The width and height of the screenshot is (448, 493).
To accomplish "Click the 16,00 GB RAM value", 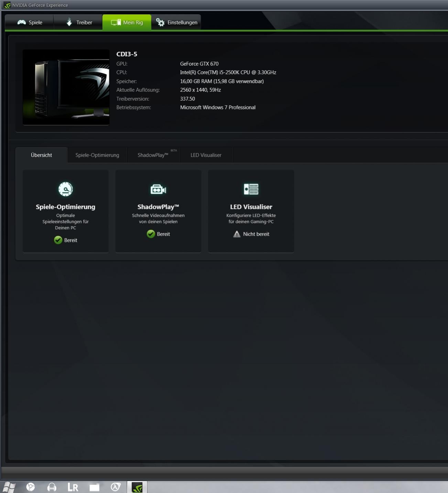I will tap(222, 81).
